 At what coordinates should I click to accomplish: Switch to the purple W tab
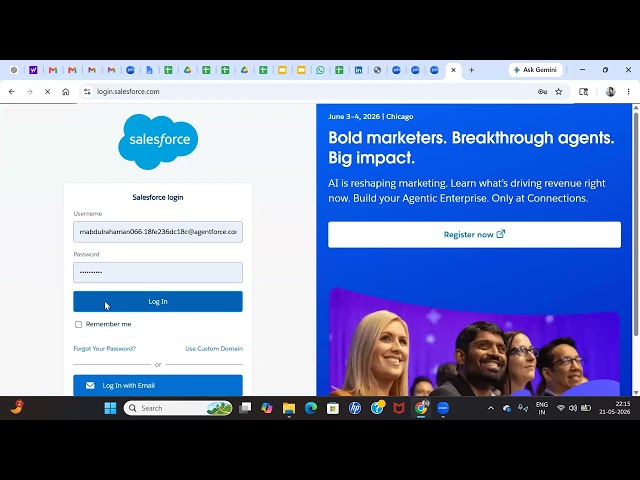pos(33,70)
